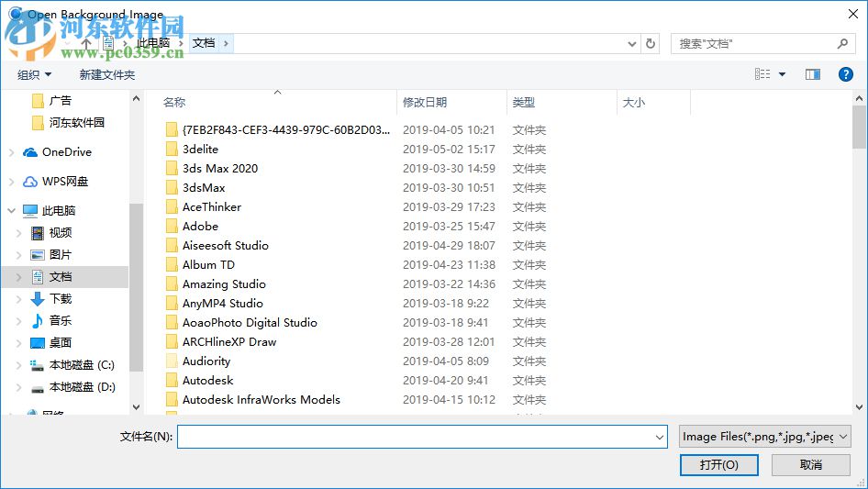868x489 pixels.
Task: Open the address bar history dropdown
Action: coord(631,43)
